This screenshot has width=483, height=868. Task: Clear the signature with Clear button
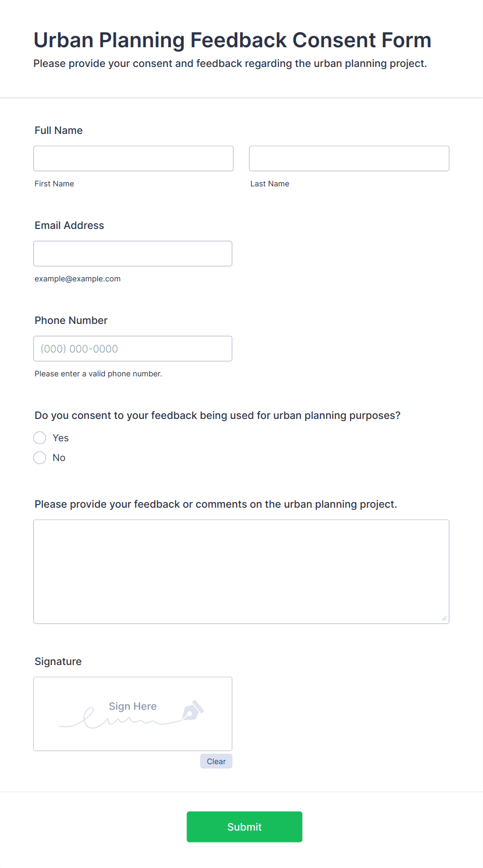point(216,761)
